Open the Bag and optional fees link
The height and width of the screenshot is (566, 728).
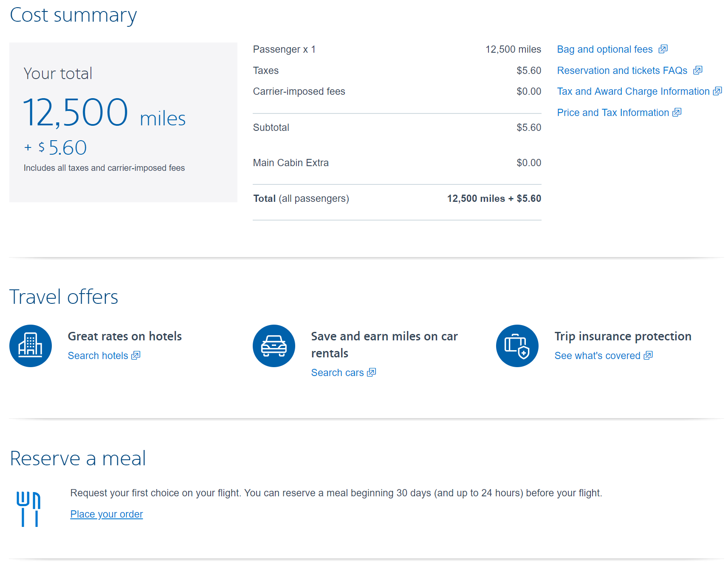(x=604, y=49)
